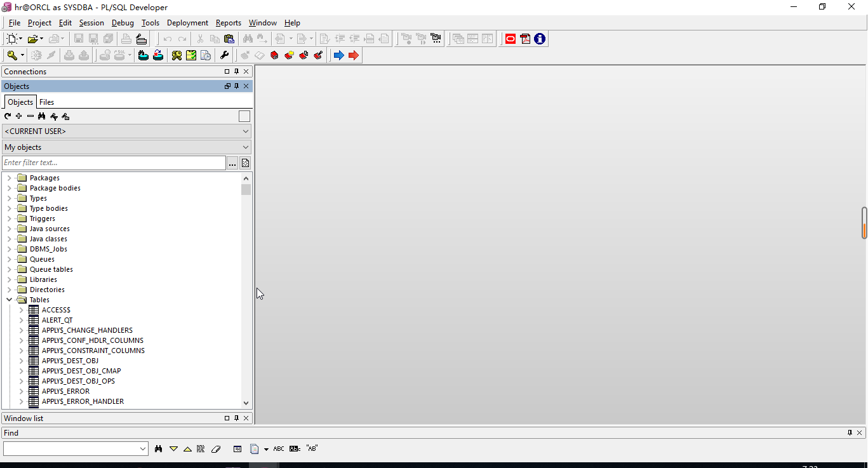This screenshot has height=468, width=868.
Task: Click the Paste clipboard toolbar icon
Action: 229,39
